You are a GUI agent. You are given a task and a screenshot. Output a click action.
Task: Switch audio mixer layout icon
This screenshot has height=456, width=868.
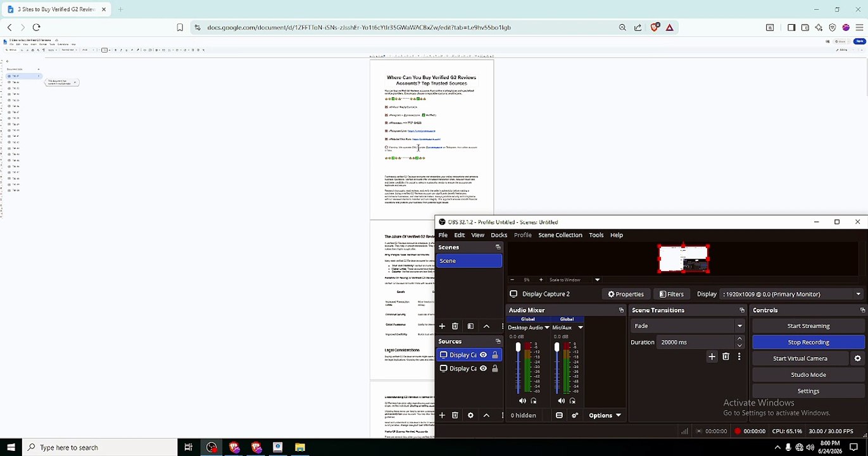pos(559,415)
